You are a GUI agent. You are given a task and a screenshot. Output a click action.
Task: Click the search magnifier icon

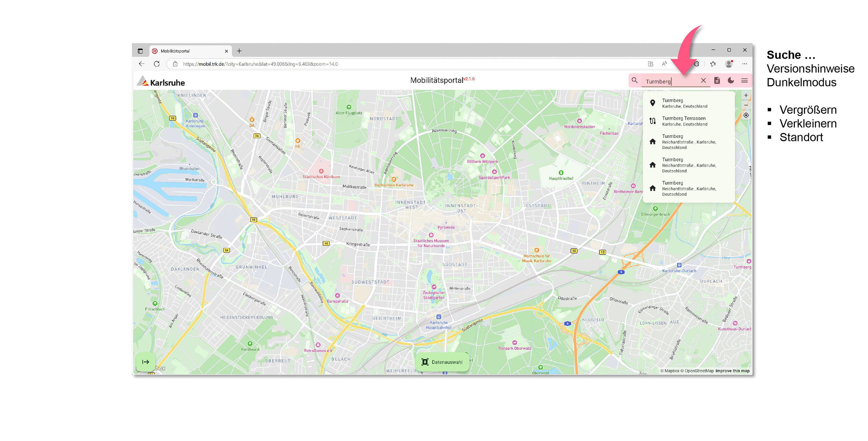tap(634, 80)
